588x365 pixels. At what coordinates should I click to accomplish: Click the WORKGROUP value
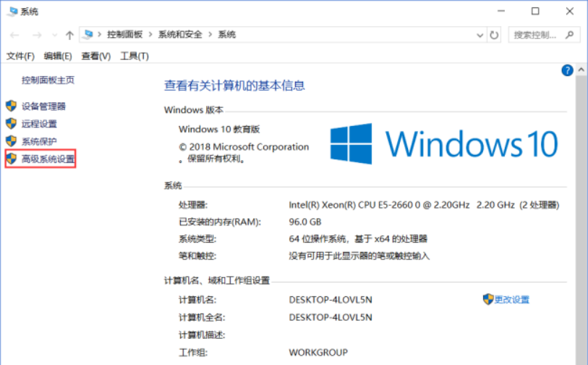(x=318, y=353)
